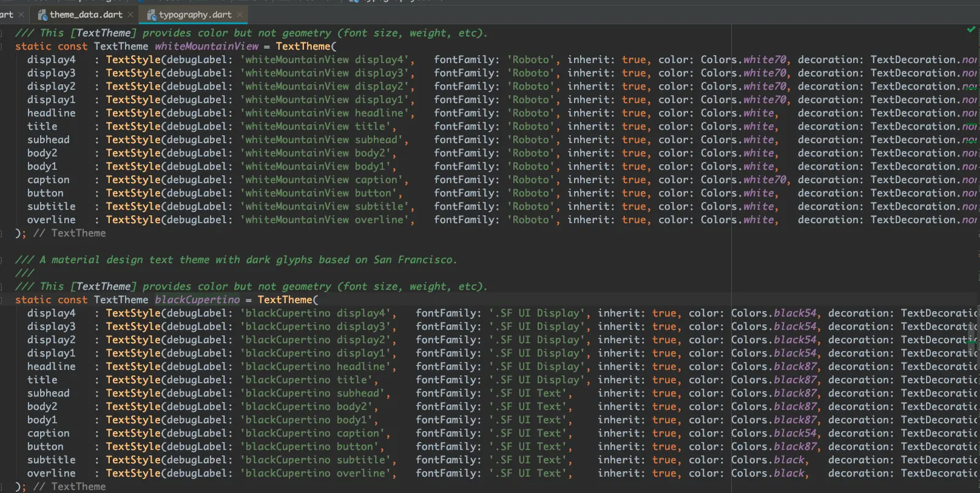Viewport: 980px width, 493px height.
Task: Place cursor on whiteMountainView in its declaration
Action: coord(206,47)
